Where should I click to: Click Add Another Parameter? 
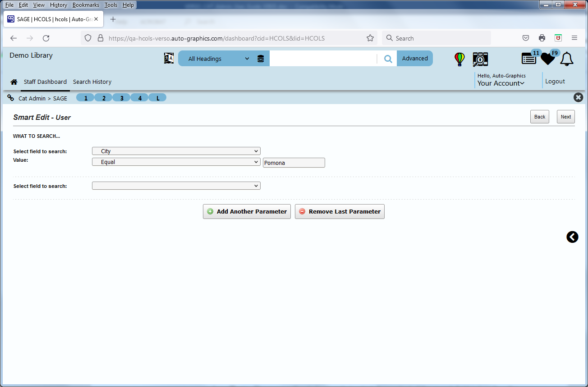tap(247, 212)
